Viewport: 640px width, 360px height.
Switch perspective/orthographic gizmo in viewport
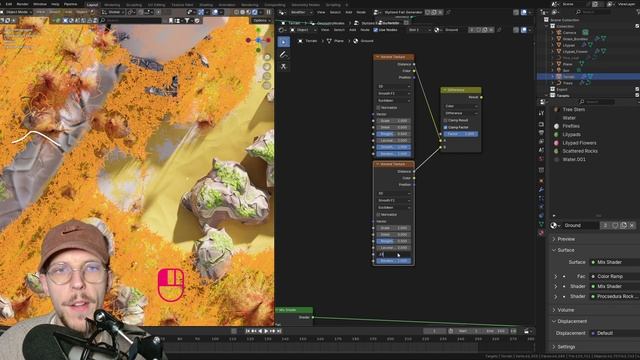pyautogui.click(x=267, y=85)
